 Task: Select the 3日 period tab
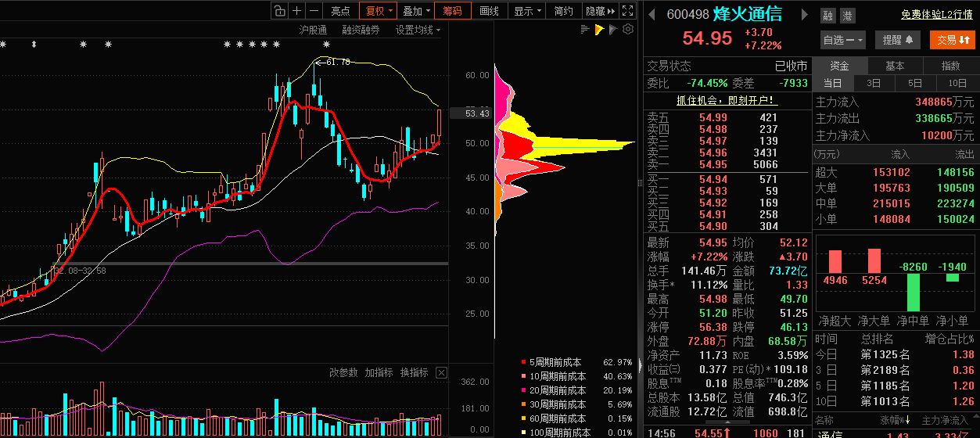tap(874, 83)
